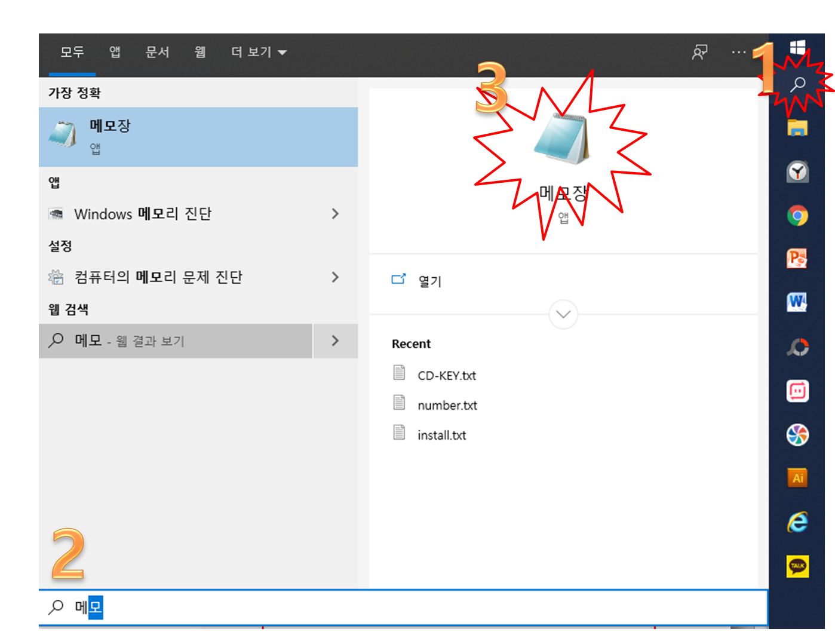
Task: Expand the Windows 메모리 진단 arrow
Action: tap(335, 214)
